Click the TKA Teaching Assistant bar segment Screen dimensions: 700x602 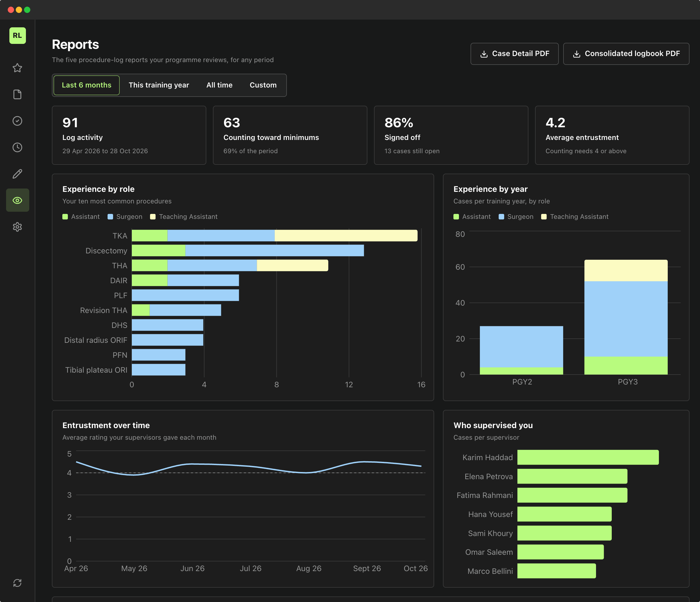pos(346,236)
